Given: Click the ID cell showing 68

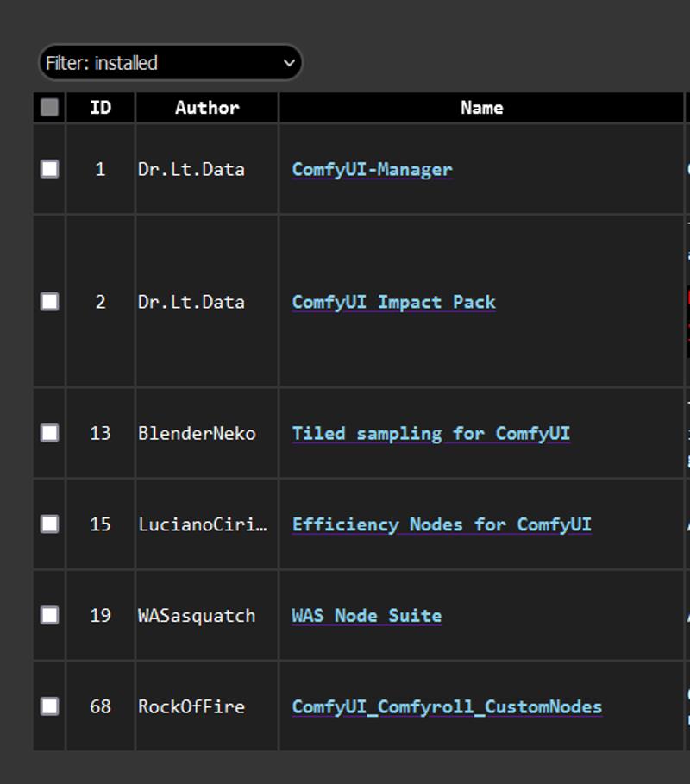Looking at the screenshot, I should [101, 706].
